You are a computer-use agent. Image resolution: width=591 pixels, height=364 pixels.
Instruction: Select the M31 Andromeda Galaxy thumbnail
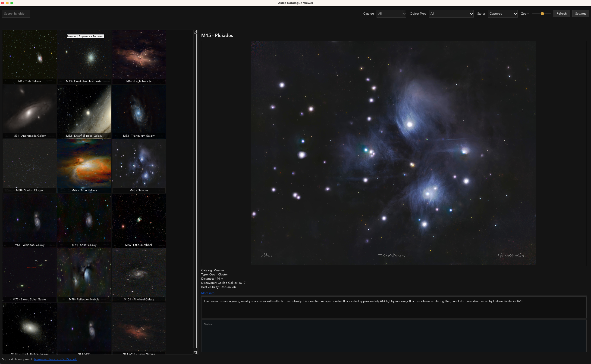(x=29, y=111)
